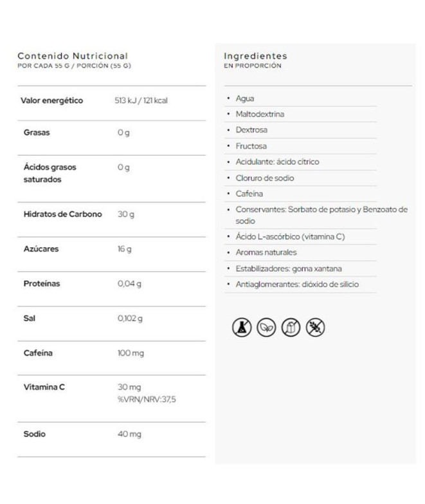Select the Valor energético row label

[x=51, y=101]
